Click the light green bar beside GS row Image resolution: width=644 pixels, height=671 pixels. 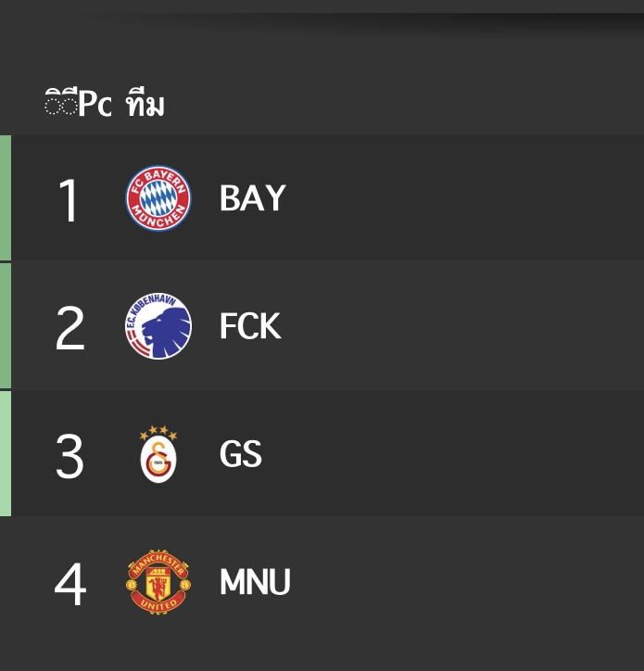coord(6,453)
